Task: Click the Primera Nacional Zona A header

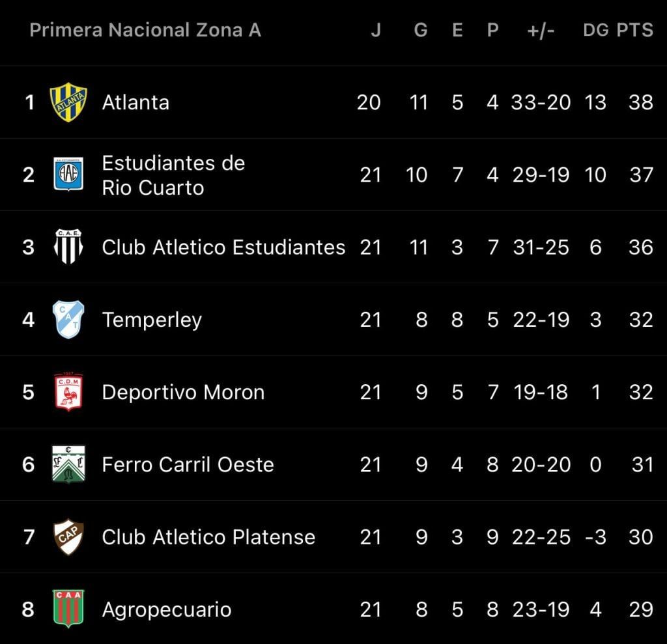Action: click(x=145, y=30)
